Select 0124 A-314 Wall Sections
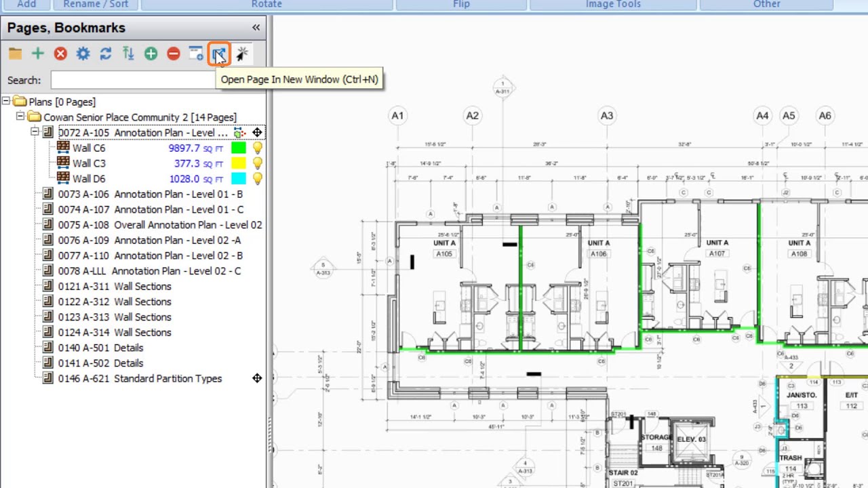The height and width of the screenshot is (488, 868). pos(115,332)
